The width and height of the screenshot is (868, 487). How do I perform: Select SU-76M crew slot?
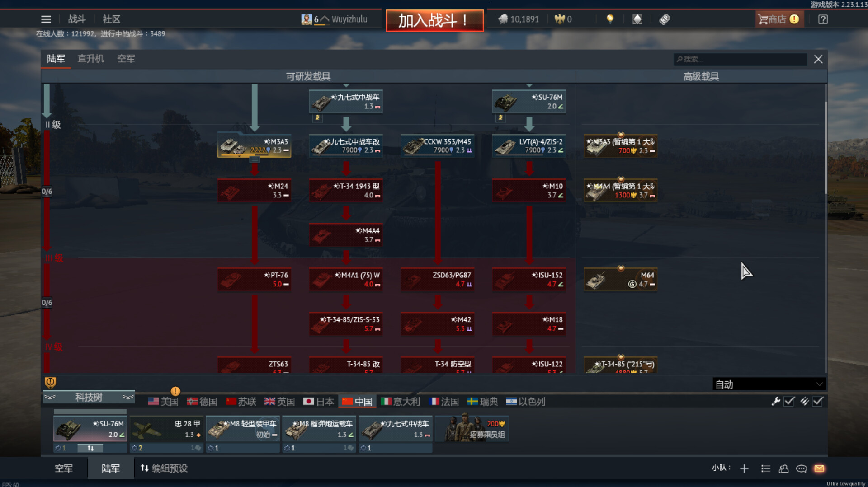click(x=90, y=429)
